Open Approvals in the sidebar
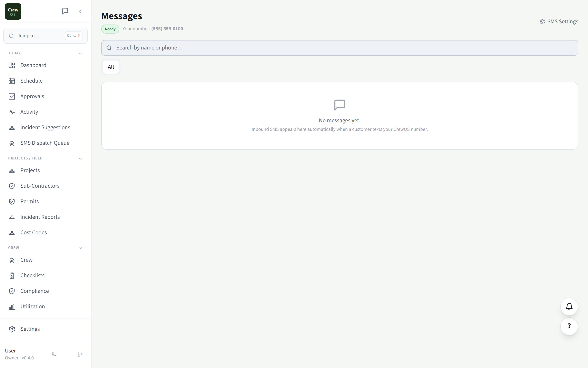 [x=46, y=96]
